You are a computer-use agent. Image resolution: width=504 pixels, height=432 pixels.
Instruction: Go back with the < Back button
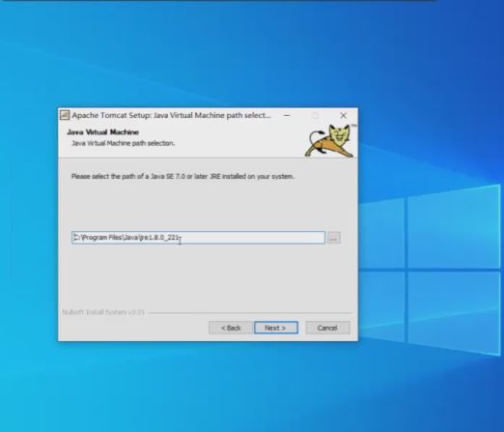click(231, 328)
